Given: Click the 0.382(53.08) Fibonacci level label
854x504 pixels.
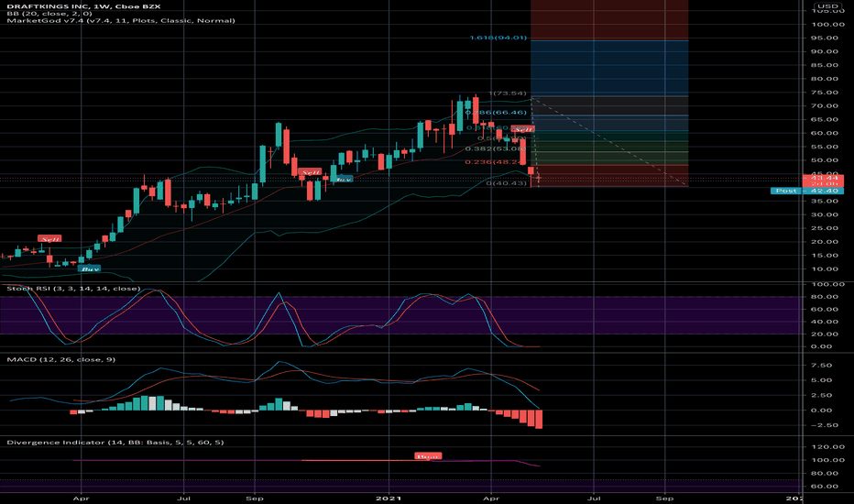Looking at the screenshot, I should pos(496,148).
